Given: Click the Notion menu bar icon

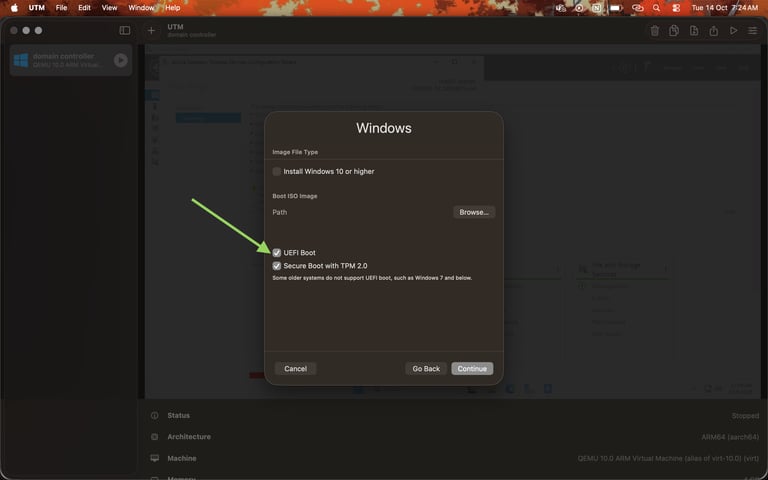Looking at the screenshot, I should click(596, 8).
